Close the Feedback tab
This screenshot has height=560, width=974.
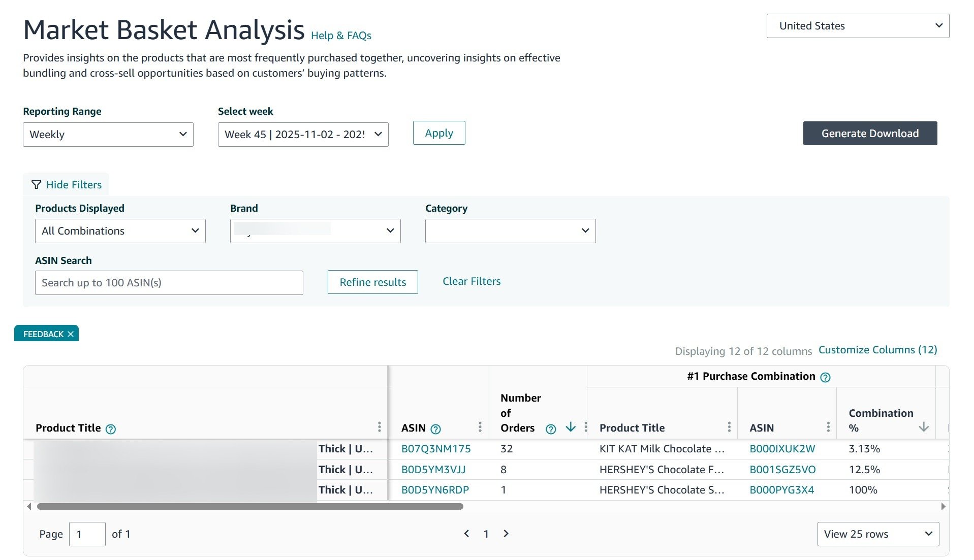coord(71,334)
